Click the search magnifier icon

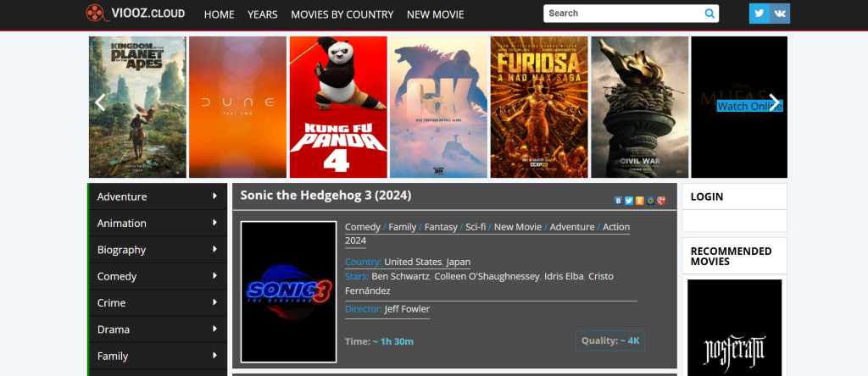[x=709, y=14]
